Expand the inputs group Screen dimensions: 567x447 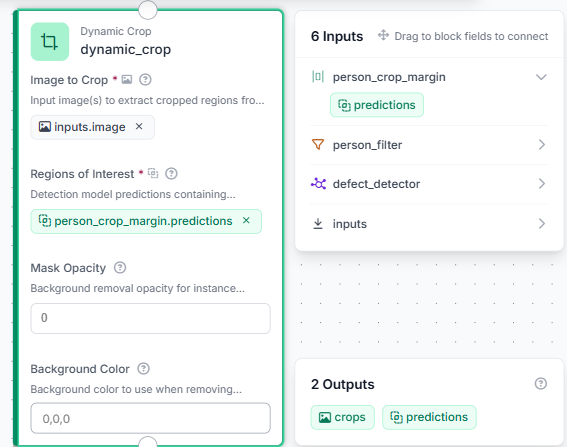pyautogui.click(x=541, y=224)
